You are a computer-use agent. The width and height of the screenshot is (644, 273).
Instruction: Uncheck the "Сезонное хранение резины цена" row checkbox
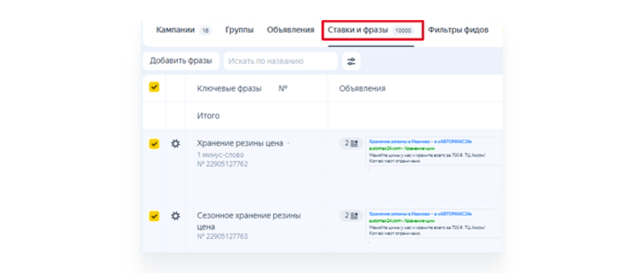tap(154, 216)
